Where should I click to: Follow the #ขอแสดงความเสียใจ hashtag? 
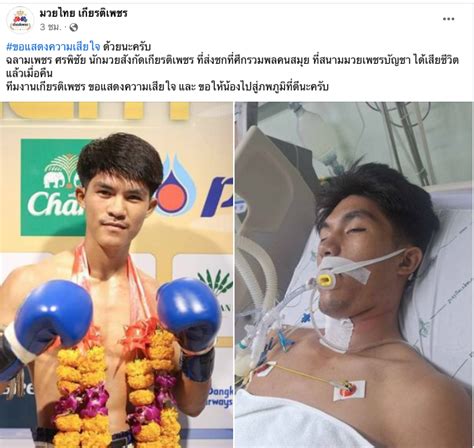53,46
